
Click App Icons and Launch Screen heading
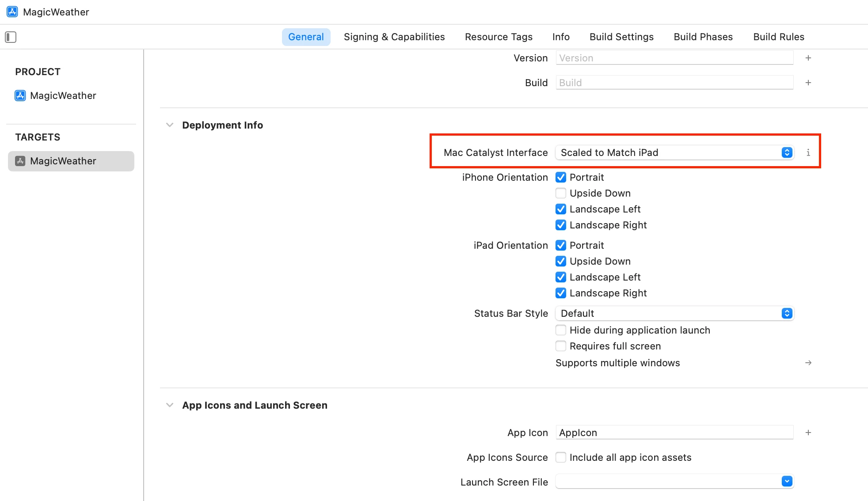255,405
